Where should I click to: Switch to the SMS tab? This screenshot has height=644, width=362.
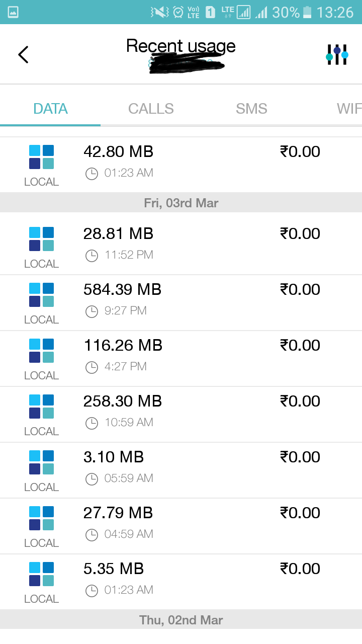coord(251,109)
